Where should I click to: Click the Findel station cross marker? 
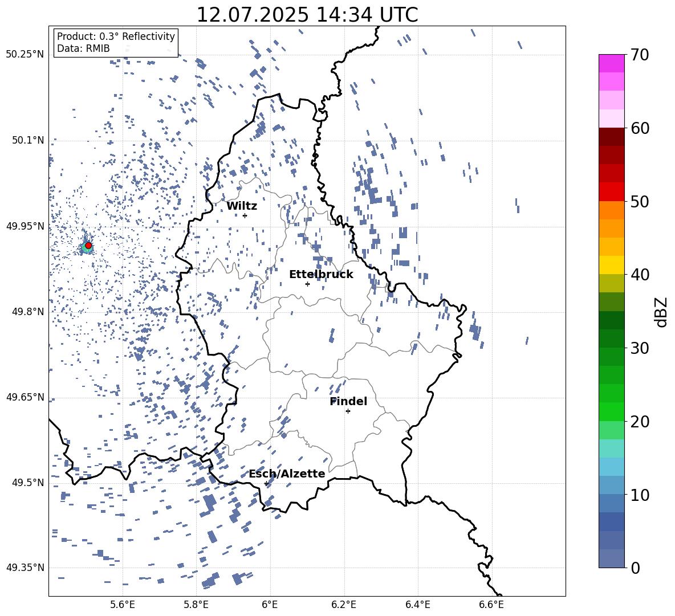click(348, 411)
